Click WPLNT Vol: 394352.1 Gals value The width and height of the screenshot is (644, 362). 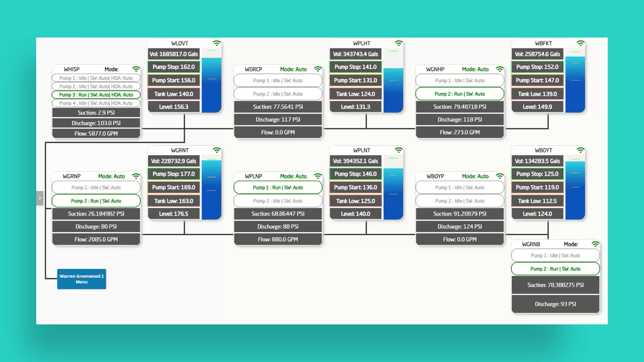point(356,161)
